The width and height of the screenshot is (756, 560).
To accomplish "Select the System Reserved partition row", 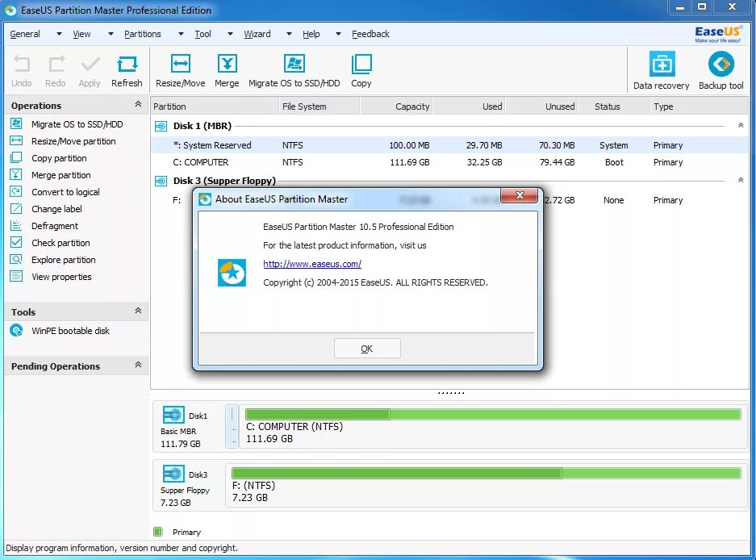I will pyautogui.click(x=449, y=145).
